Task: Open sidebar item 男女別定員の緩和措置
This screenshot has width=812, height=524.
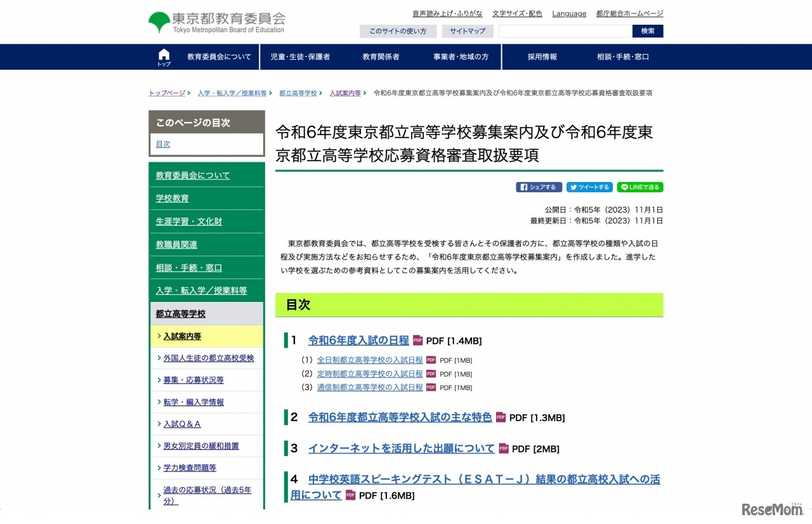Action: click(207, 446)
